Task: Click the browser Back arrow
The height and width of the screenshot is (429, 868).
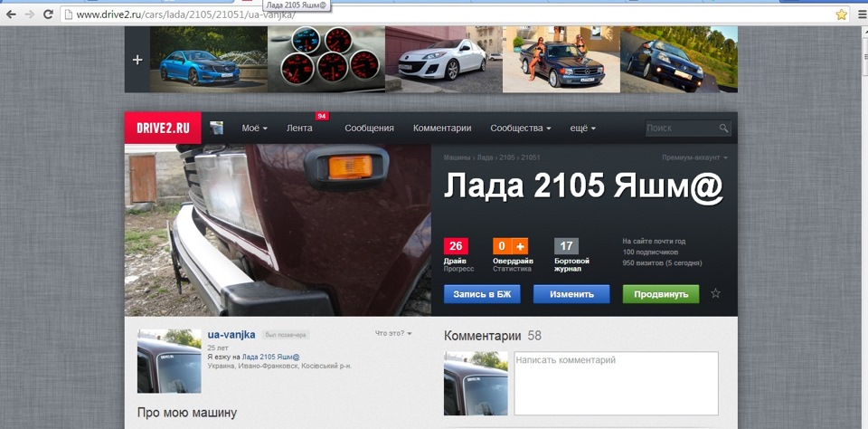Action: pos(11,15)
